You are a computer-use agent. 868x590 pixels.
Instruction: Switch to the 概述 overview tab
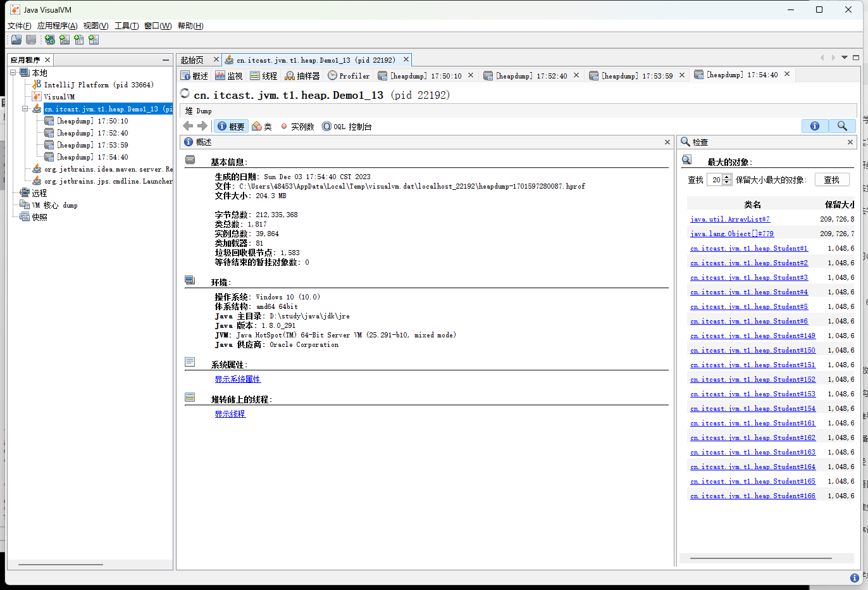pos(195,76)
